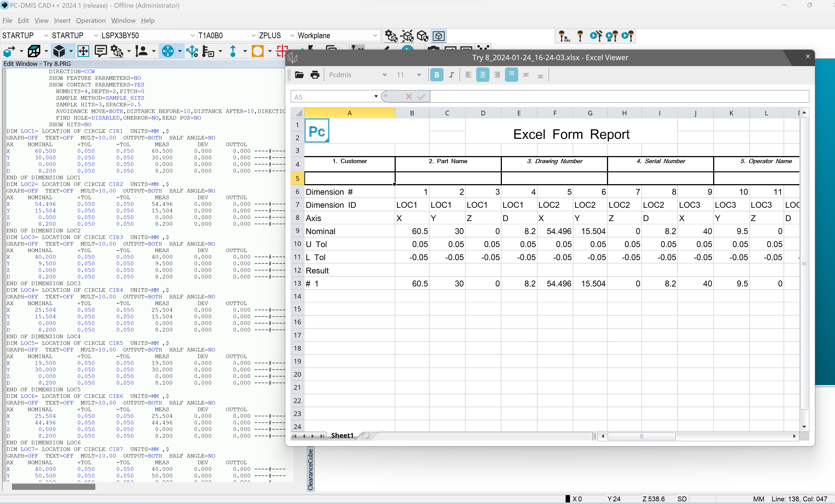Image resolution: width=835 pixels, height=504 pixels.
Task: Click the solid black cube view icon
Action: pyautogui.click(x=59, y=52)
